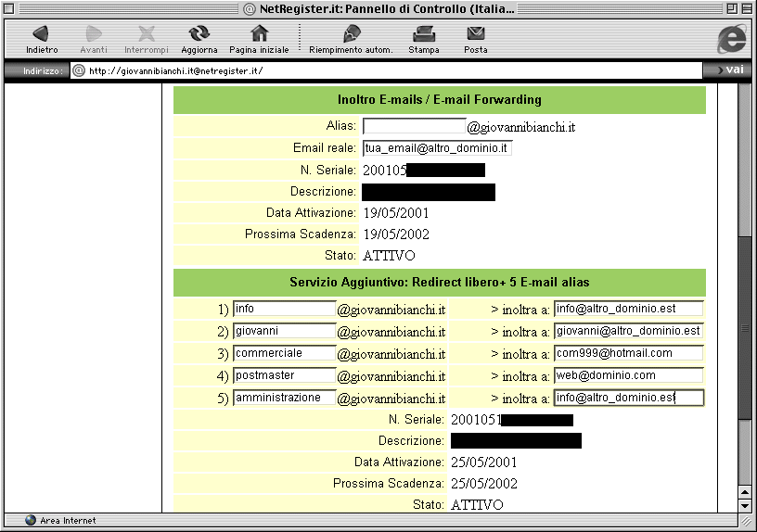Click the empty Alias input field
Screen dimensions: 757x532
tap(415, 126)
